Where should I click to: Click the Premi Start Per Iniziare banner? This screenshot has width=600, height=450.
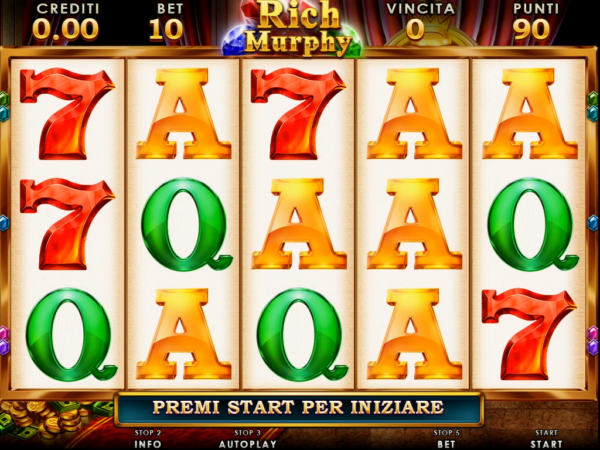click(298, 409)
